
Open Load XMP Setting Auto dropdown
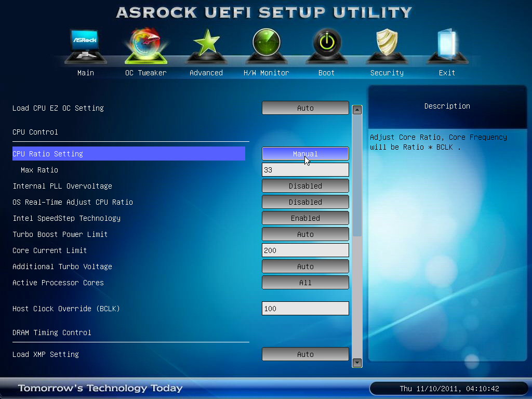305,354
